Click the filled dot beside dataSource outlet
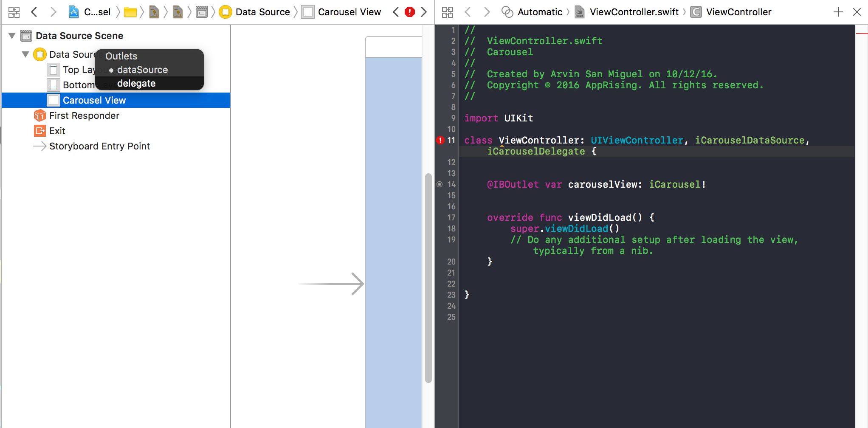This screenshot has width=868, height=428. 111,70
